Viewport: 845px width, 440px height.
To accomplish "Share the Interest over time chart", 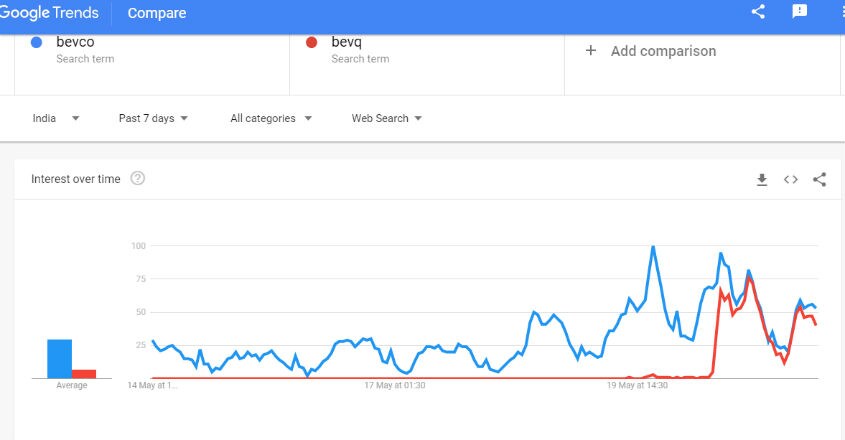I will tap(820, 180).
